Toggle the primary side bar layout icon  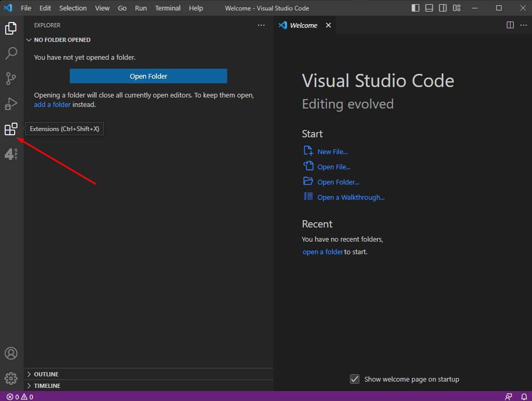point(416,8)
